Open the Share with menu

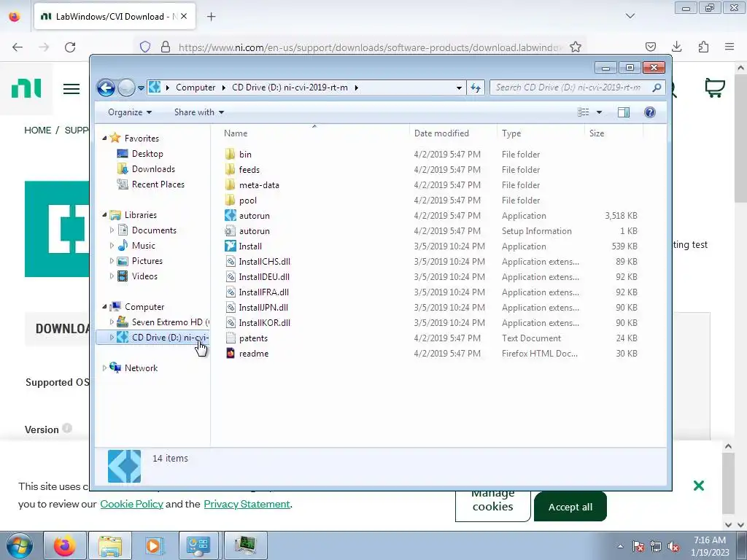click(x=199, y=112)
